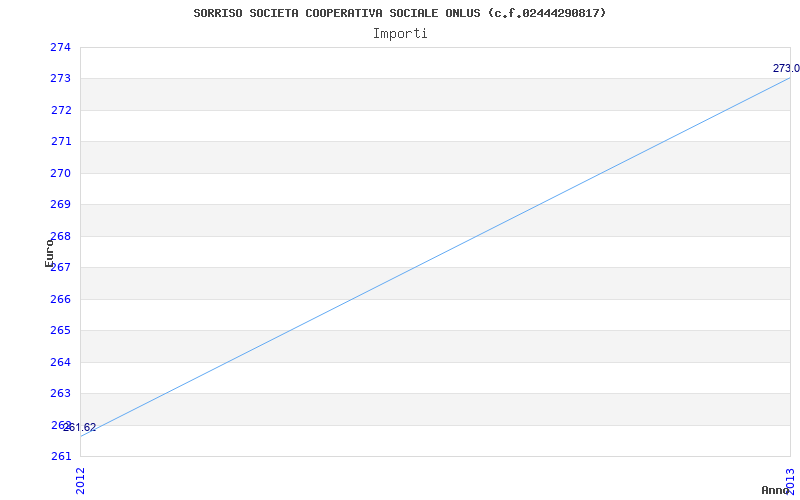
Task: Click the 264 y-axis label
Action: coord(61,362)
